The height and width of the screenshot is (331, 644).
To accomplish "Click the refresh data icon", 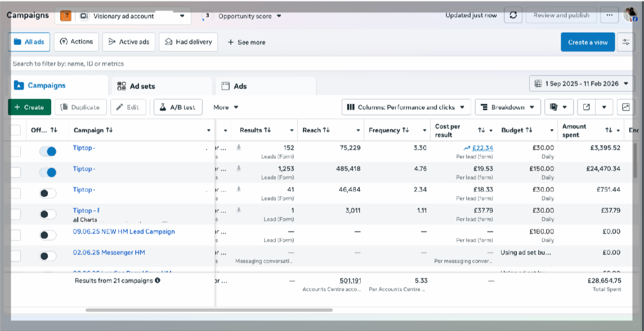I will [x=513, y=15].
